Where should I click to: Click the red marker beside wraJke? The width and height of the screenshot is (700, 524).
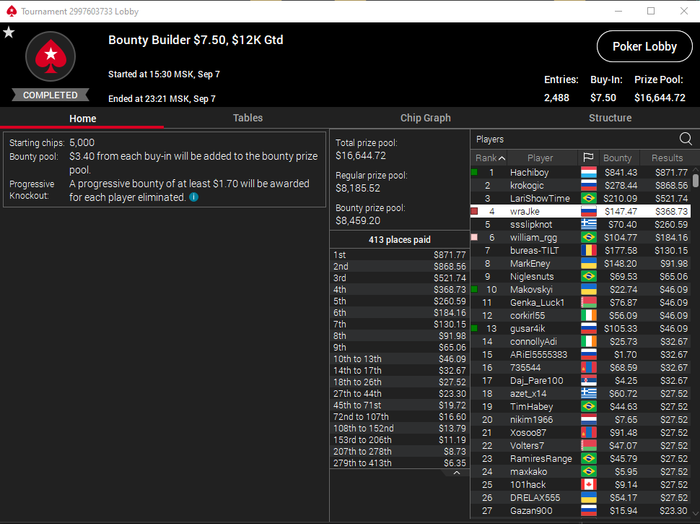pos(475,211)
